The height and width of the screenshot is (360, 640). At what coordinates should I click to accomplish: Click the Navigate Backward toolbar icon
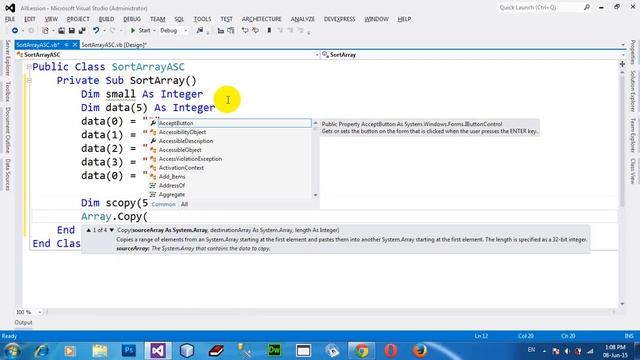click(x=15, y=31)
